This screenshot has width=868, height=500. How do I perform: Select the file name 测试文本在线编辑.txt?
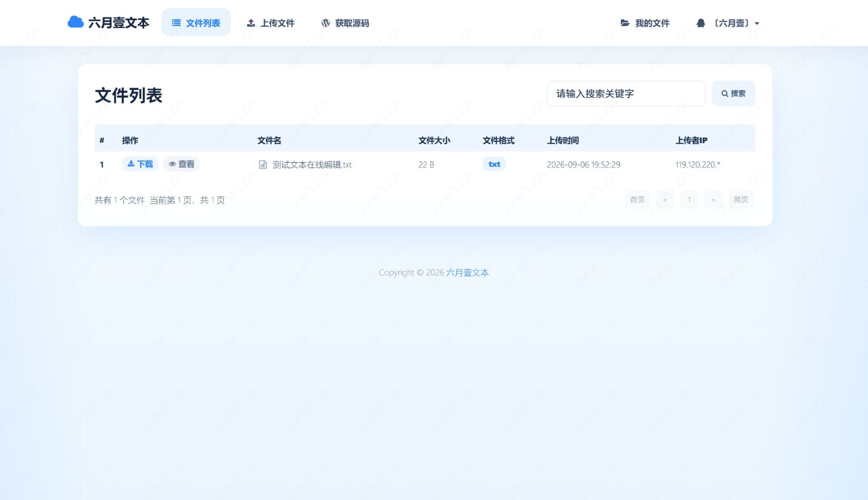coord(312,165)
